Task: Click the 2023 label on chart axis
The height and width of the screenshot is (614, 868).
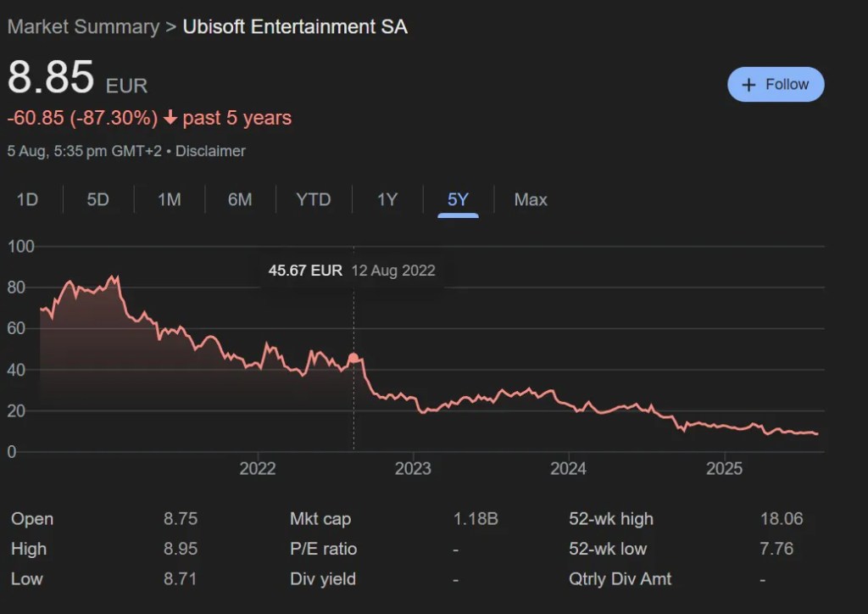Action: point(413,469)
